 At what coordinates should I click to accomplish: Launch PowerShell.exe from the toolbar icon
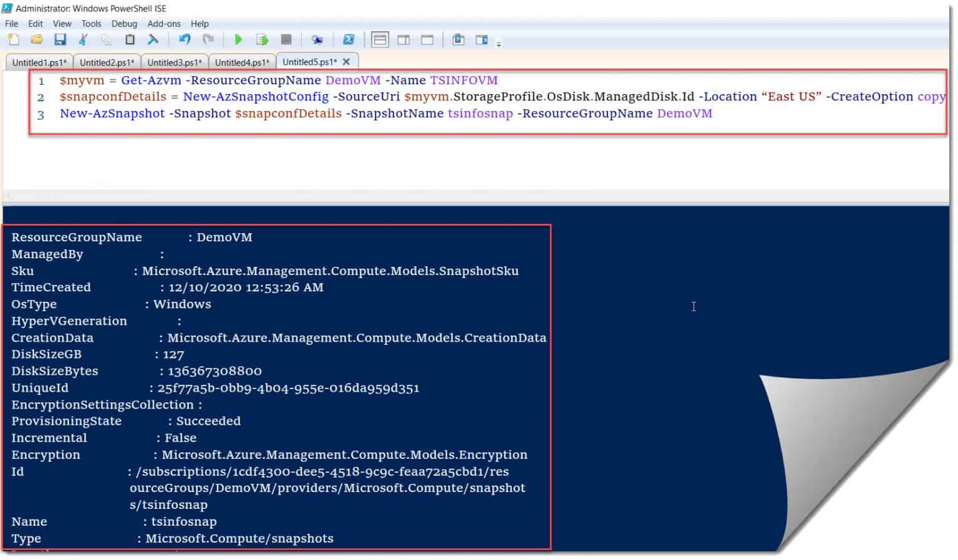pyautogui.click(x=349, y=39)
